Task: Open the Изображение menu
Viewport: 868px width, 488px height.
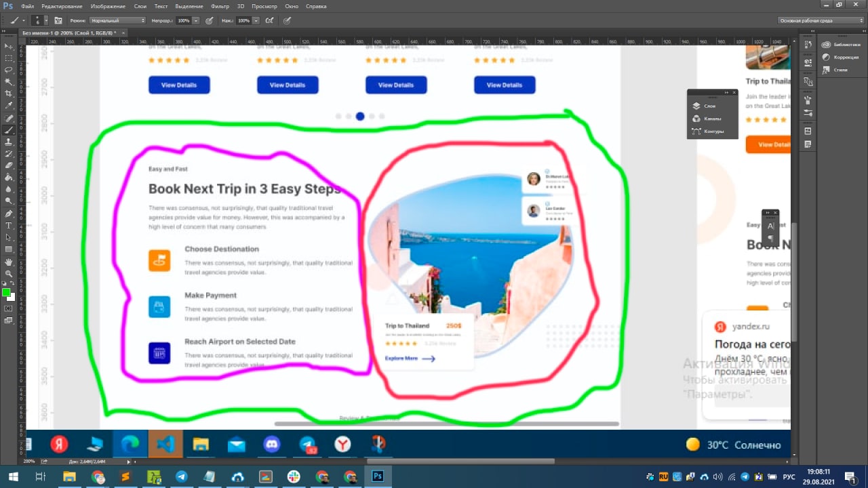Action: tap(108, 6)
